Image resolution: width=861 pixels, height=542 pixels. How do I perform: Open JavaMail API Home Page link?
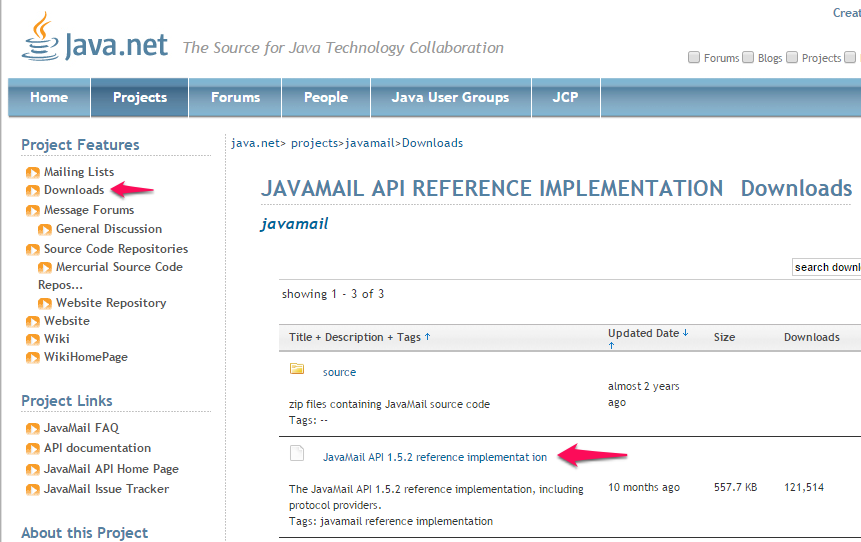click(111, 469)
